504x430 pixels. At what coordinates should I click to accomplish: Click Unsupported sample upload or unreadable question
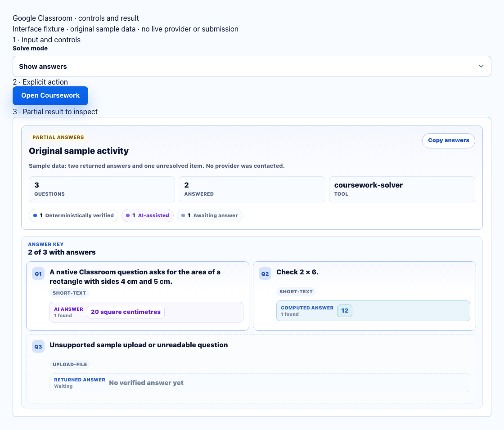tap(139, 345)
